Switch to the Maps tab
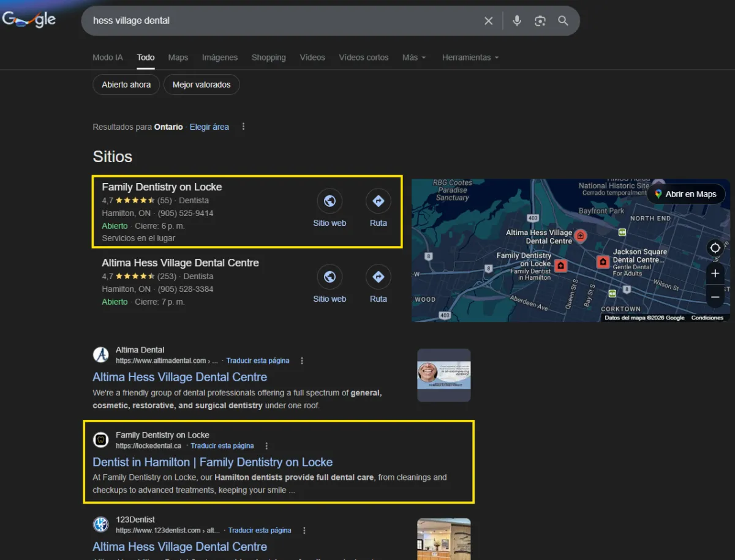The height and width of the screenshot is (560, 735). click(x=178, y=58)
